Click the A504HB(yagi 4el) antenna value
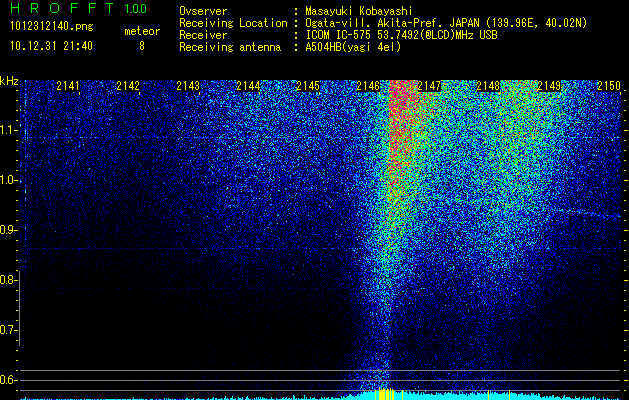The image size is (629, 400). [353, 47]
